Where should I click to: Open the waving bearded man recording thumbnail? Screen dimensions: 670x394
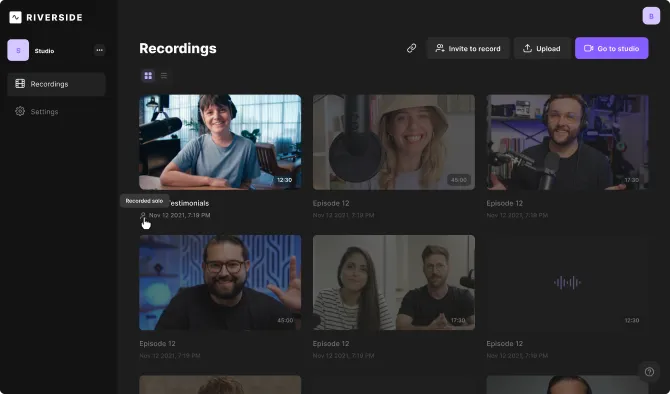(220, 282)
